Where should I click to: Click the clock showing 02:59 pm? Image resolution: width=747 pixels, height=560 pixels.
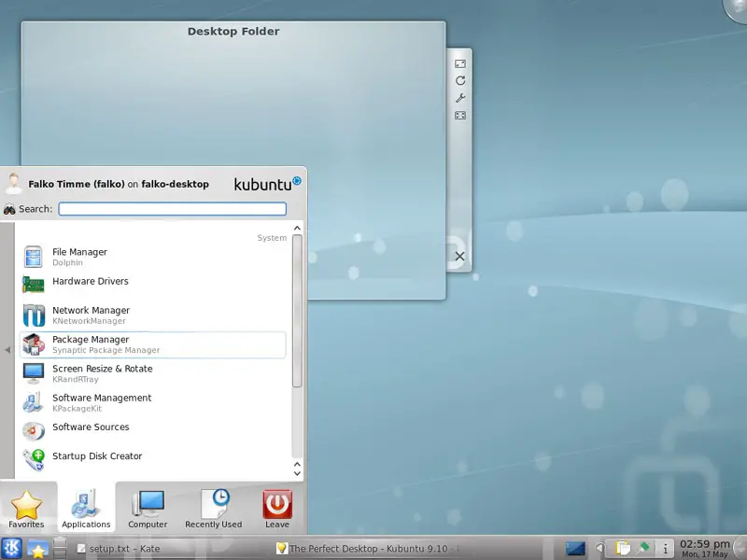pos(705,548)
